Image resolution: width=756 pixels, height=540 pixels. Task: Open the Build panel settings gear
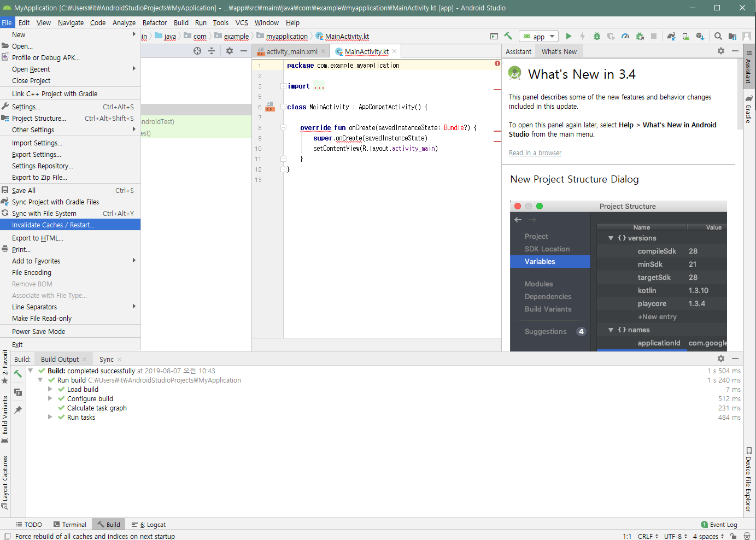tap(721, 359)
